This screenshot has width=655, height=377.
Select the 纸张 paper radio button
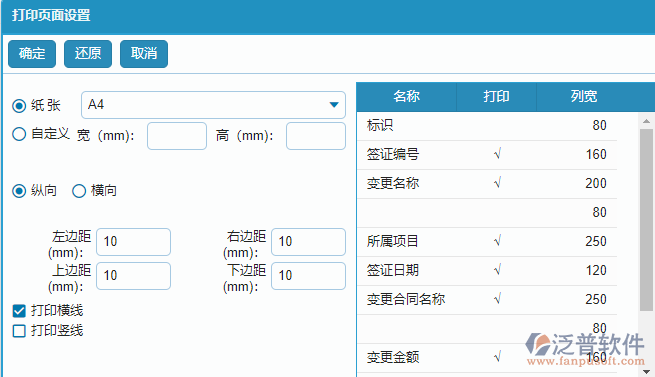click(x=19, y=106)
